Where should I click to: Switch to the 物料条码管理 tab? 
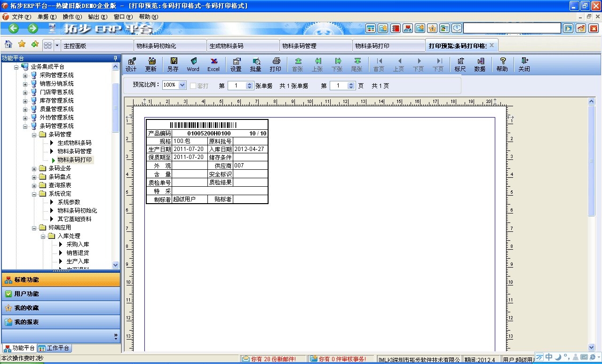315,45
